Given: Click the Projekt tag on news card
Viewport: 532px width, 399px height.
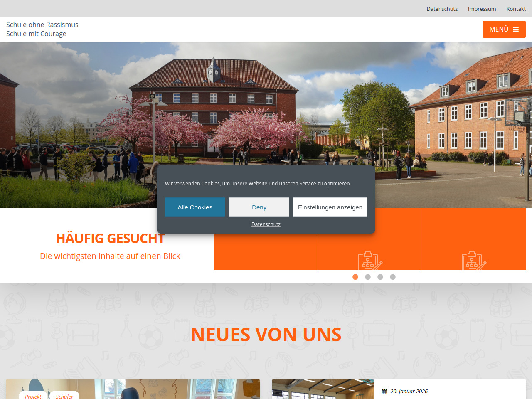Looking at the screenshot, I should [33, 396].
